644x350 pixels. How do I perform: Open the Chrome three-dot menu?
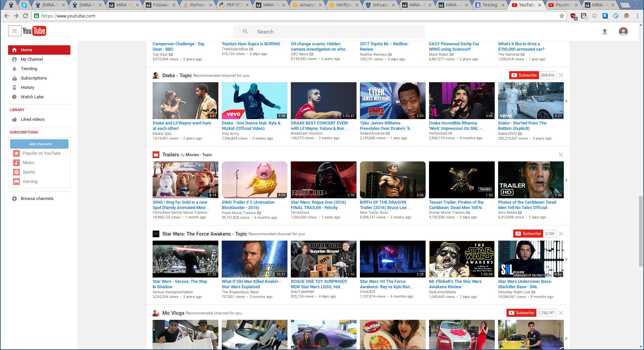637,16
